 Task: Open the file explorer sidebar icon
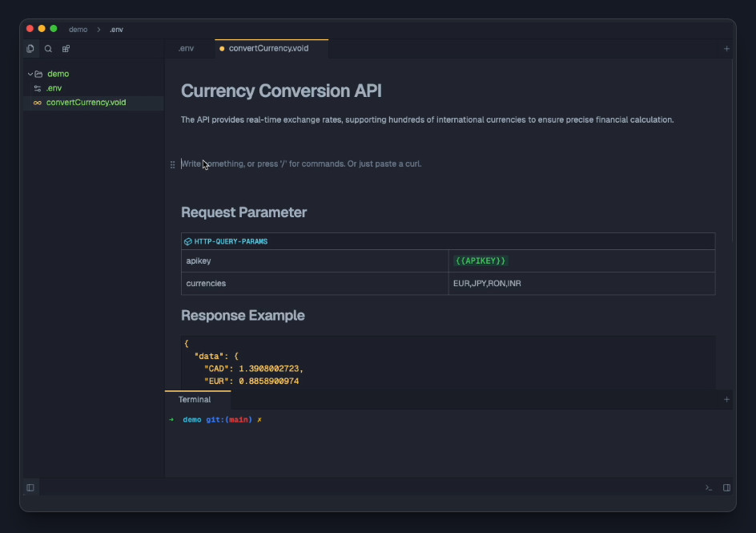tap(30, 49)
